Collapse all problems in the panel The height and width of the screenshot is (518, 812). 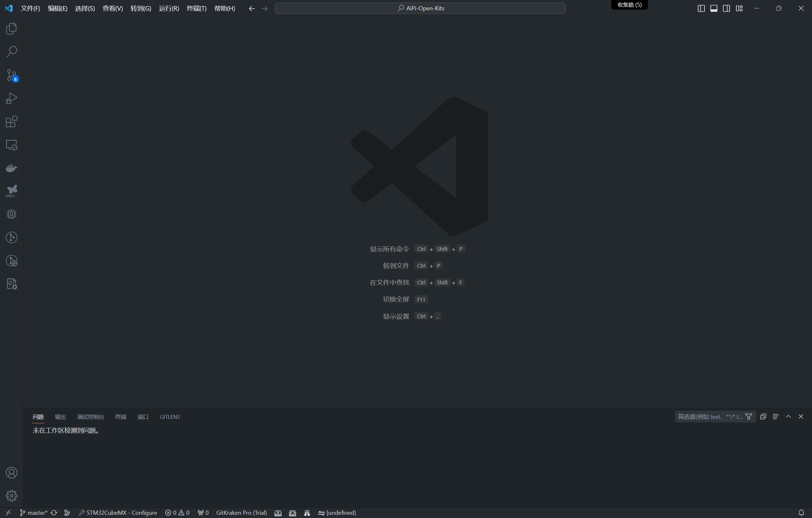coord(763,417)
